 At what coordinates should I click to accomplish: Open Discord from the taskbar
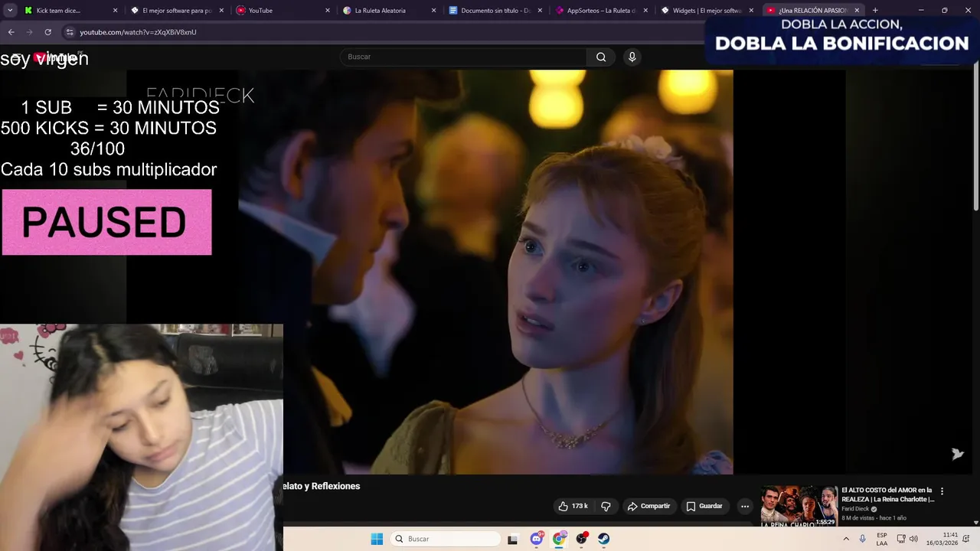point(537,539)
